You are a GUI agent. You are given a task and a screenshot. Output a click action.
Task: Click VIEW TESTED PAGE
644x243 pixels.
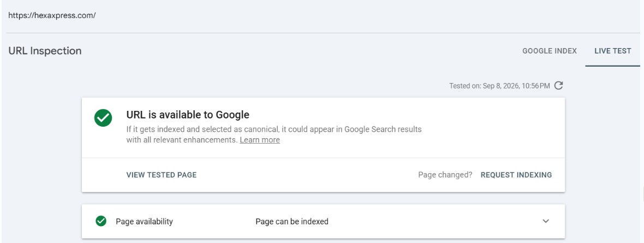click(x=162, y=175)
